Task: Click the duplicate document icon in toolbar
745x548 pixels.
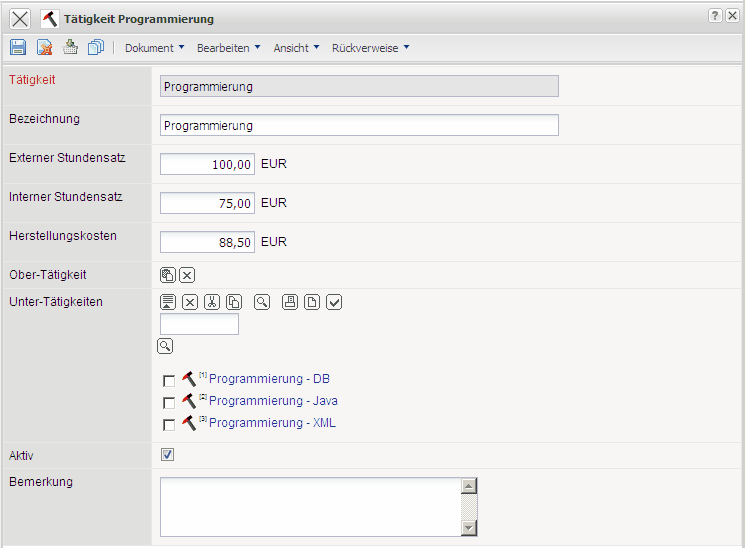Action: point(96,47)
